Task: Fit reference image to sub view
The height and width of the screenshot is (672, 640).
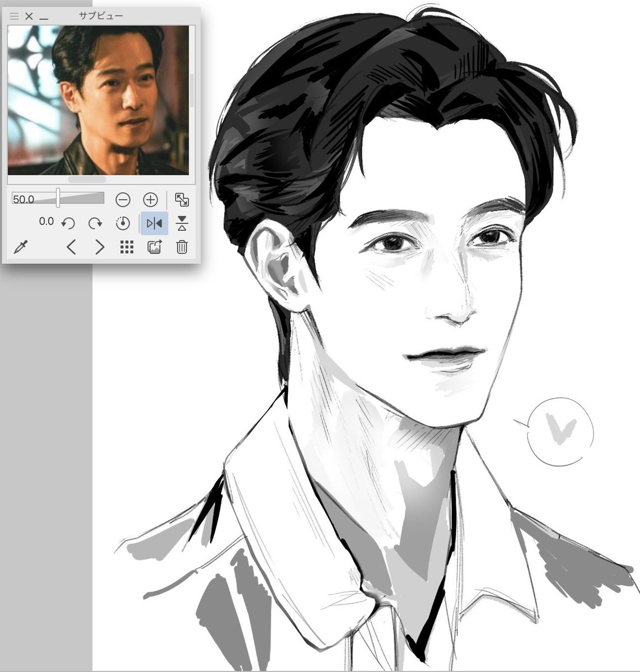Action: point(182,199)
